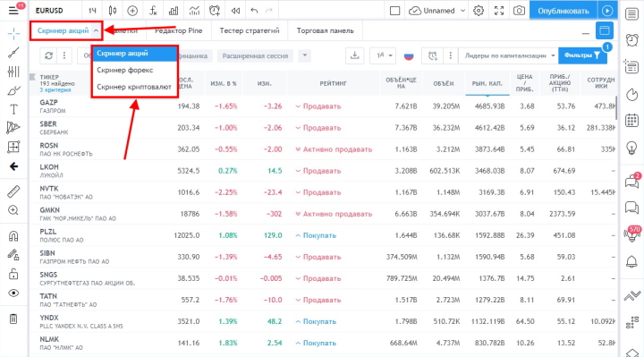Viewport: 644px width, 357px height.
Task: Refresh the screener data
Action: pyautogui.click(x=48, y=55)
